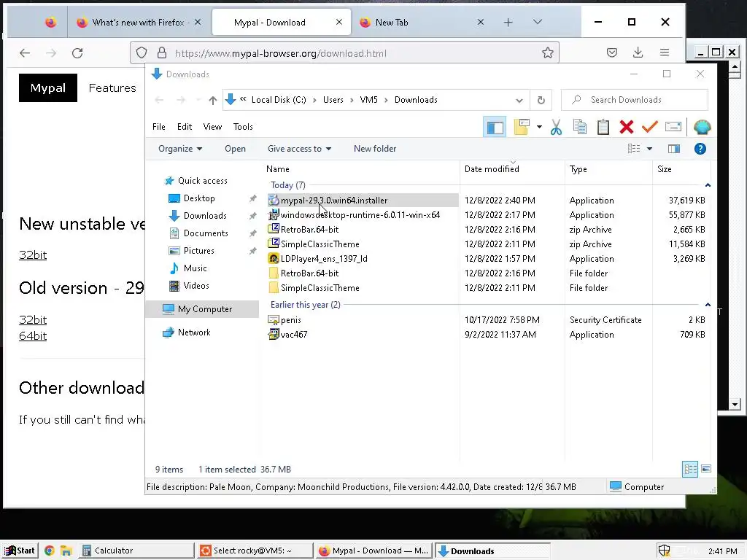Screen dimensions: 747x560
Task: Select Videos in the navigation pane
Action: 196,286
